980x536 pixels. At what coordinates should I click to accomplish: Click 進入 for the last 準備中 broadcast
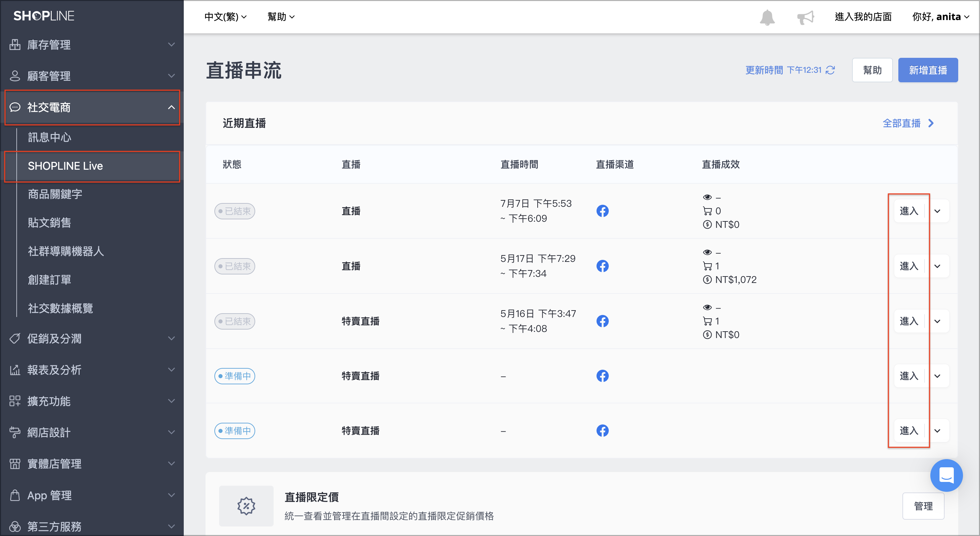(909, 431)
